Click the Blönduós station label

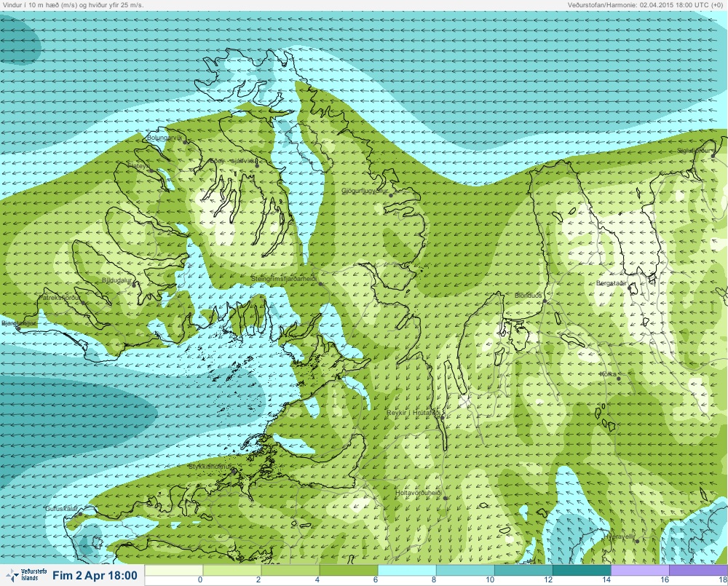coord(529,296)
